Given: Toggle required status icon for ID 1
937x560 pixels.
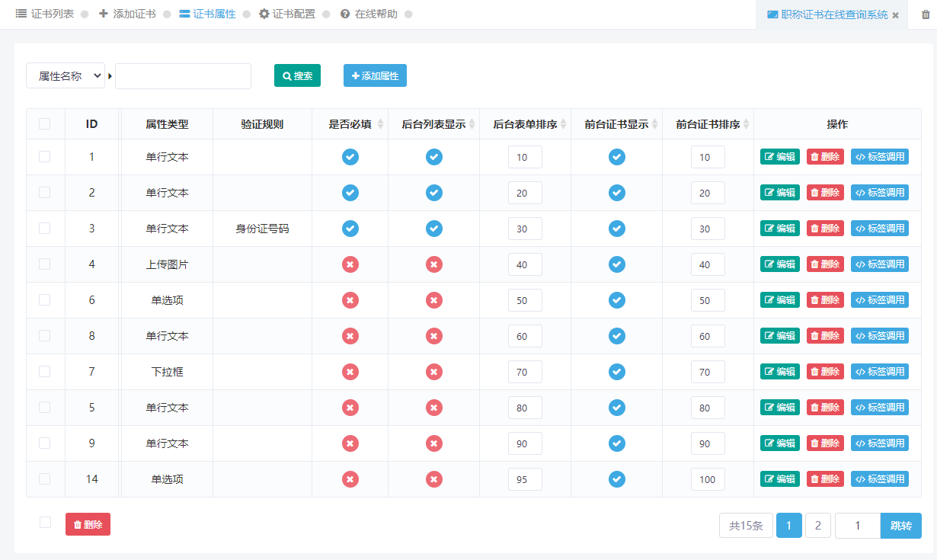Looking at the screenshot, I should click(x=350, y=157).
